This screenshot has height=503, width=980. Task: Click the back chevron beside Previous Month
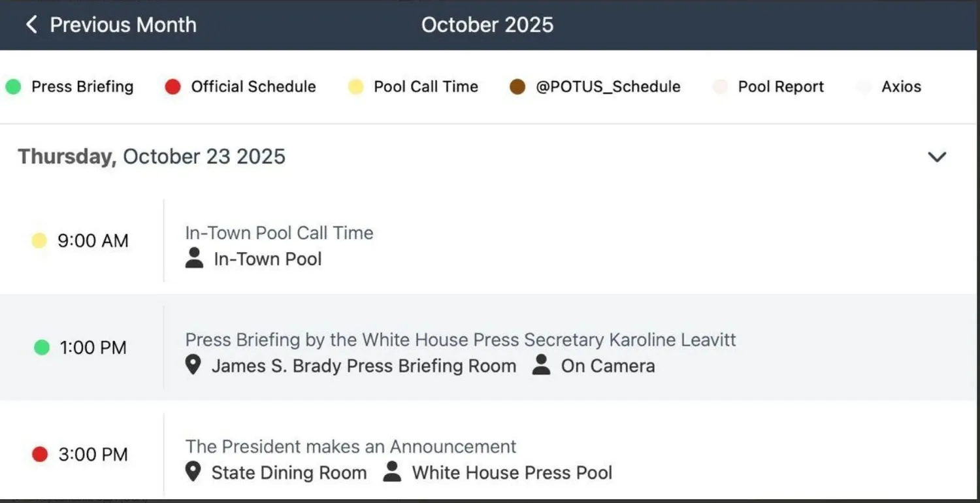[x=31, y=24]
